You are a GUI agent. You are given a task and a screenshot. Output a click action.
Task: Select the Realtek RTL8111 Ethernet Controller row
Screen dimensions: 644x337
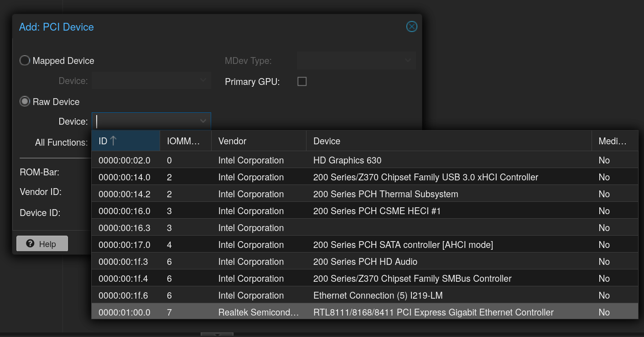(433, 312)
